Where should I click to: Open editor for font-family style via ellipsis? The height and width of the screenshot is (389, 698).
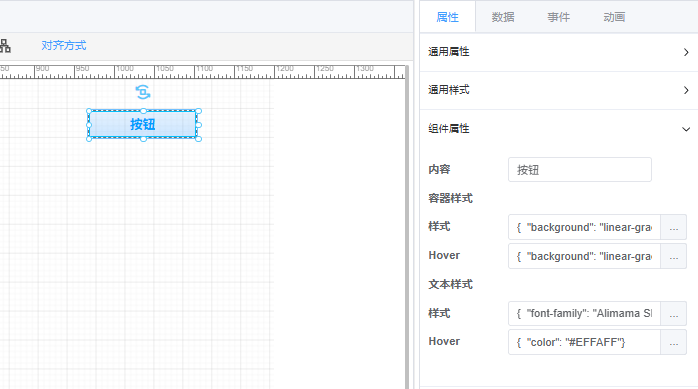[674, 314]
